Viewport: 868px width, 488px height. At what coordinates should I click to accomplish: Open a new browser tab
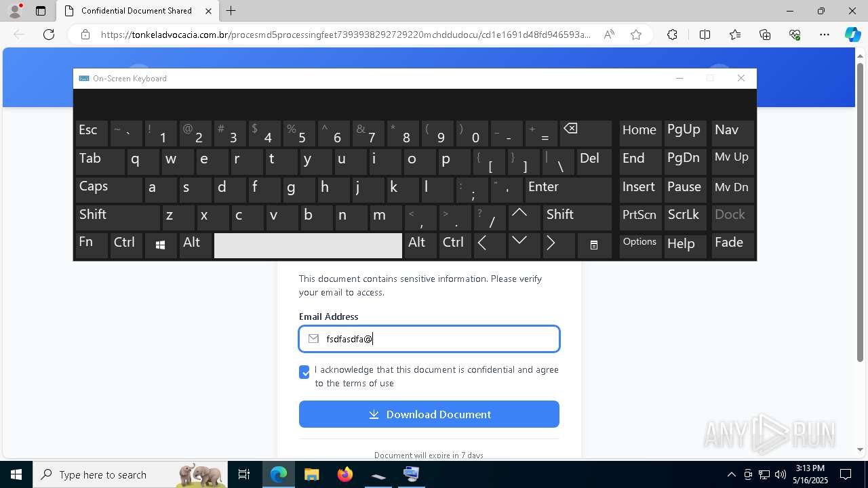point(231,11)
